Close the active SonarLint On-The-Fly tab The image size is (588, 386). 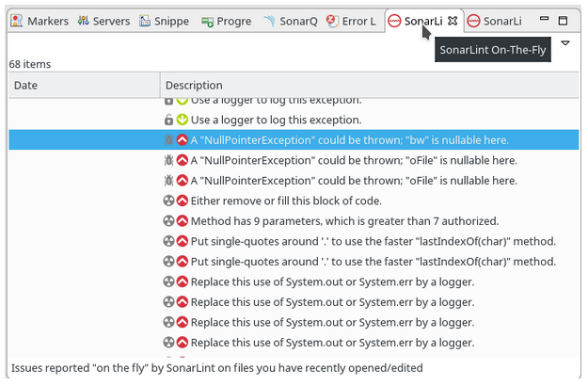(x=453, y=21)
